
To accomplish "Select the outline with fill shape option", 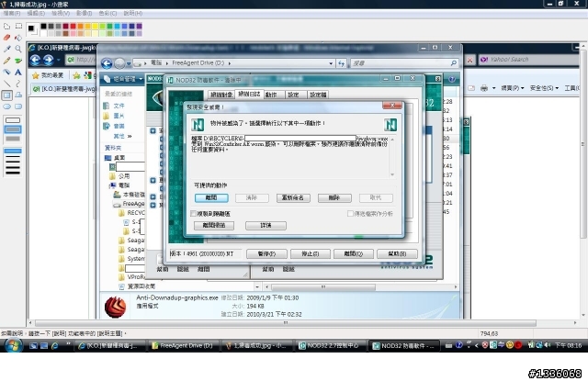I will coord(13,129).
